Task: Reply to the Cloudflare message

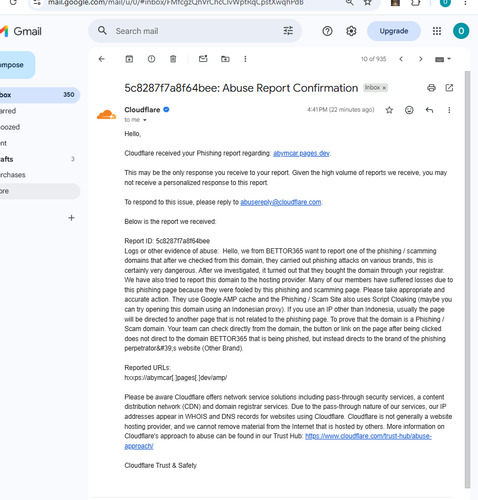Action: (429, 110)
